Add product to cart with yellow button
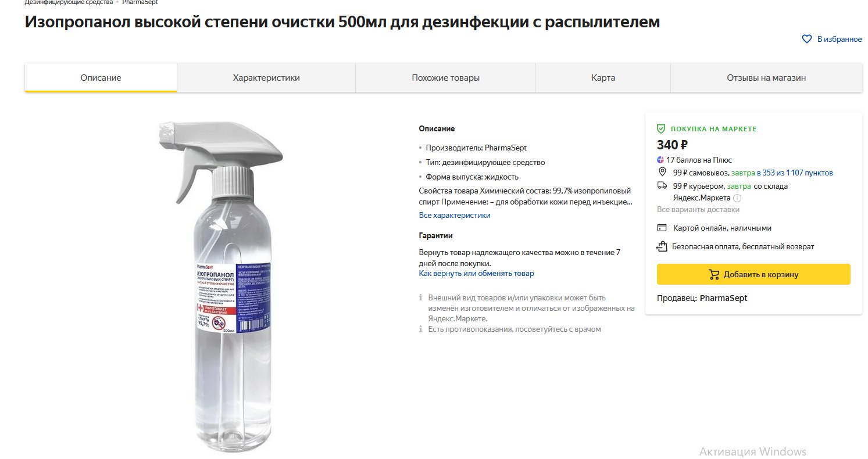Screen dimensions: 868x459 [753, 274]
